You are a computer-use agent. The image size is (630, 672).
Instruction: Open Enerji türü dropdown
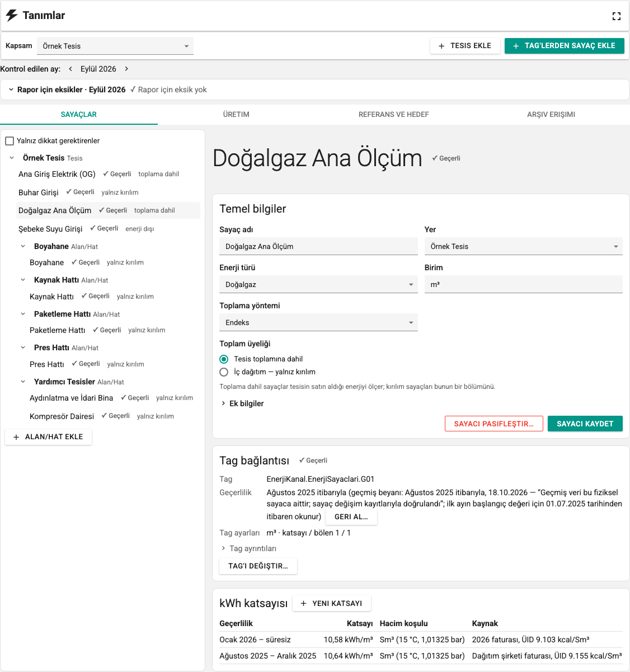coord(318,284)
